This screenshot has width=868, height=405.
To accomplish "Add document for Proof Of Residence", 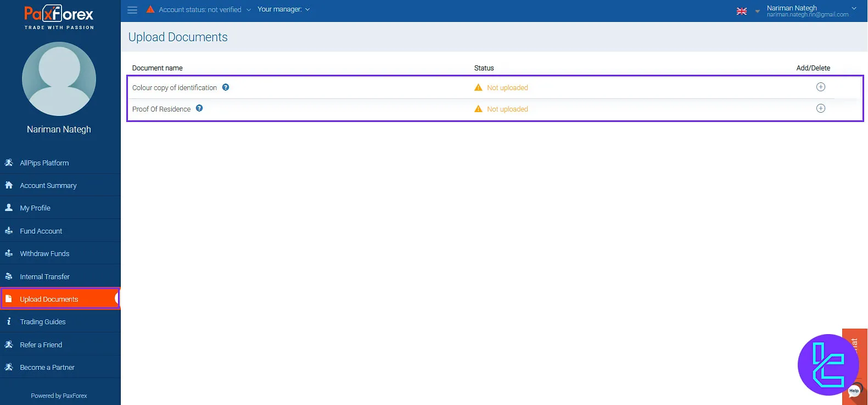I will [x=821, y=108].
